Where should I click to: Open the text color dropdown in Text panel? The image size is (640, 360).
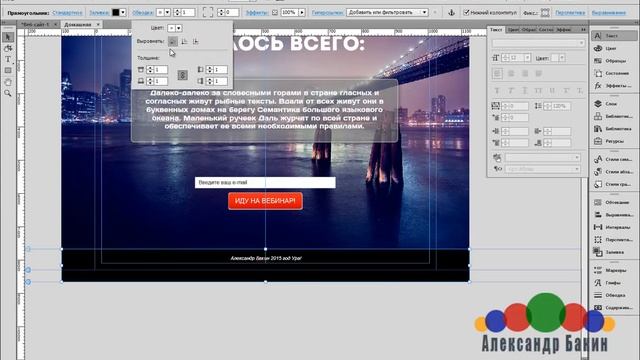click(x=562, y=58)
